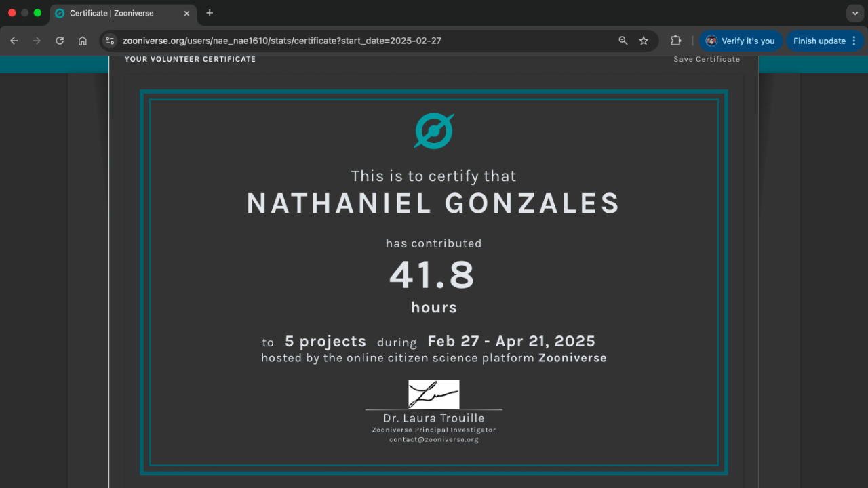
Task: Click the browser forward arrow
Action: coord(37,41)
